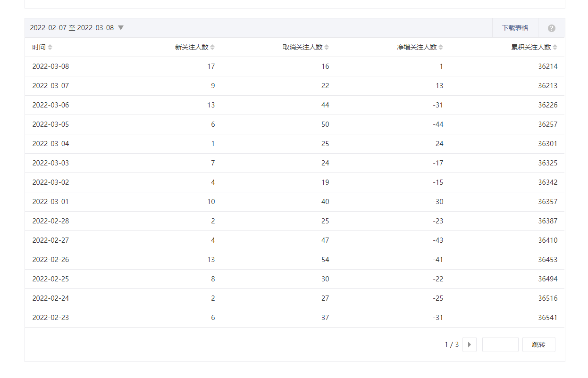Download the table via 下载表格

click(515, 28)
